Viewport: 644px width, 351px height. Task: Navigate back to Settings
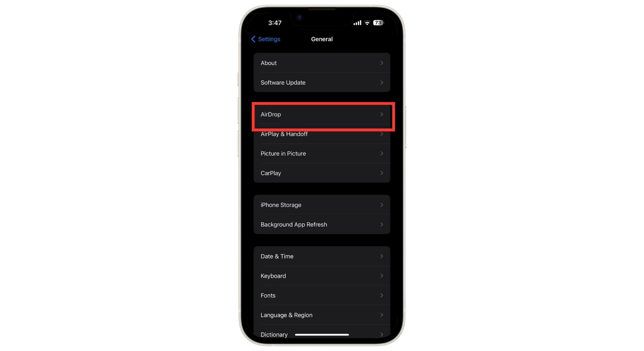point(265,39)
